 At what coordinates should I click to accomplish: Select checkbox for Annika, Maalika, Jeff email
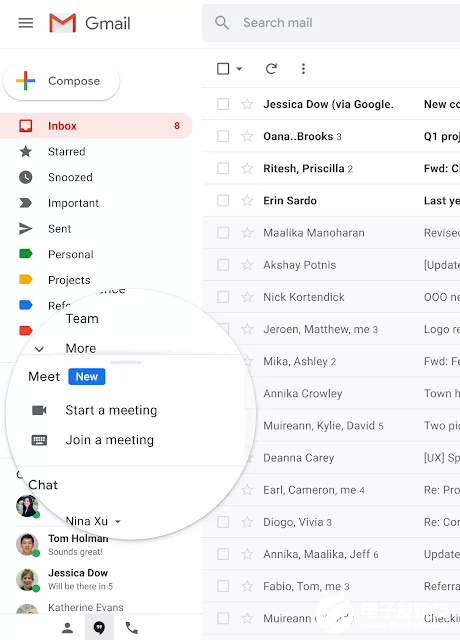(x=223, y=554)
